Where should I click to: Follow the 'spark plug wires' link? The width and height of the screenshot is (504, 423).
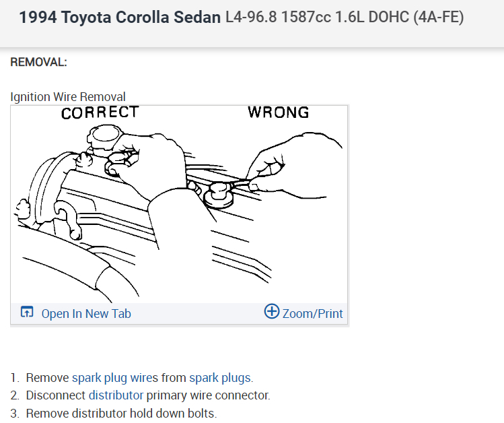coord(114,378)
